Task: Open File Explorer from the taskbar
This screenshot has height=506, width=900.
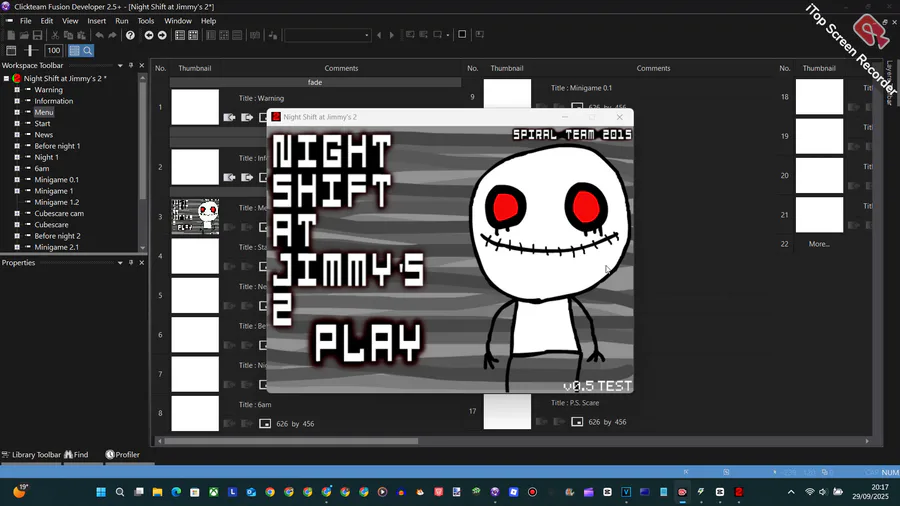Action: [157, 492]
